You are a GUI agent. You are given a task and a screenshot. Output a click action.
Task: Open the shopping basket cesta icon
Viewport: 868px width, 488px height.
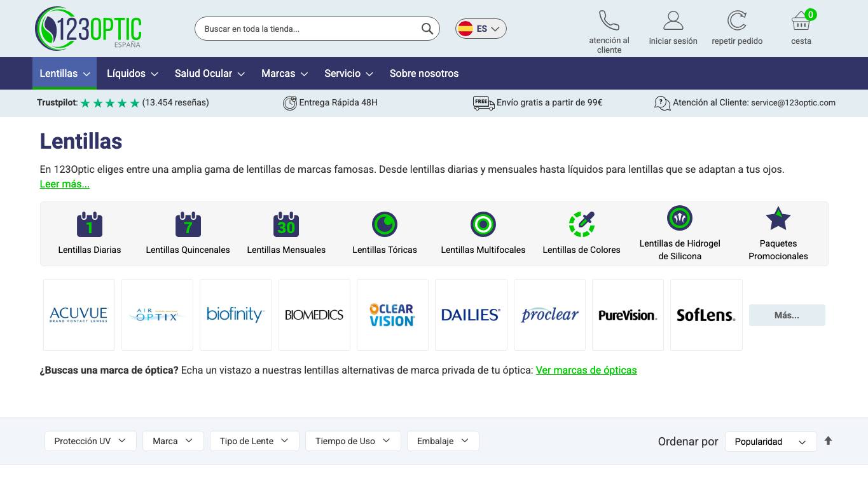(801, 20)
